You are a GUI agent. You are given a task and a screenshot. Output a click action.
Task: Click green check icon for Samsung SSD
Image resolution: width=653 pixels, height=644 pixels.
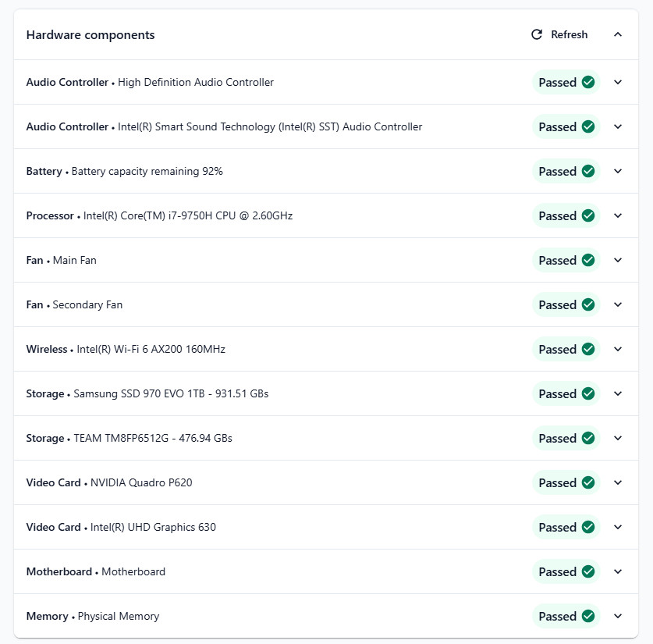pos(588,393)
